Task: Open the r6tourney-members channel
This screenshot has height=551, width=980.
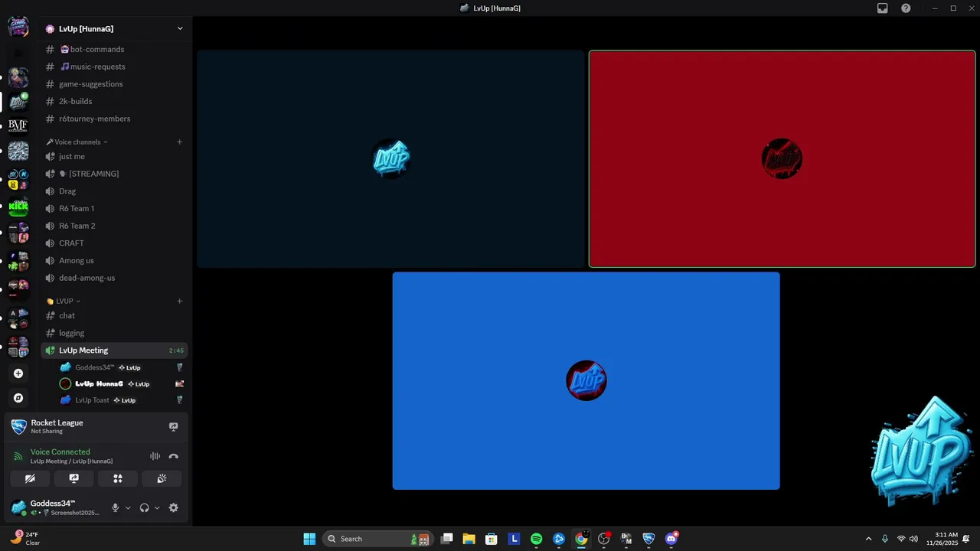Action: [x=114, y=119]
